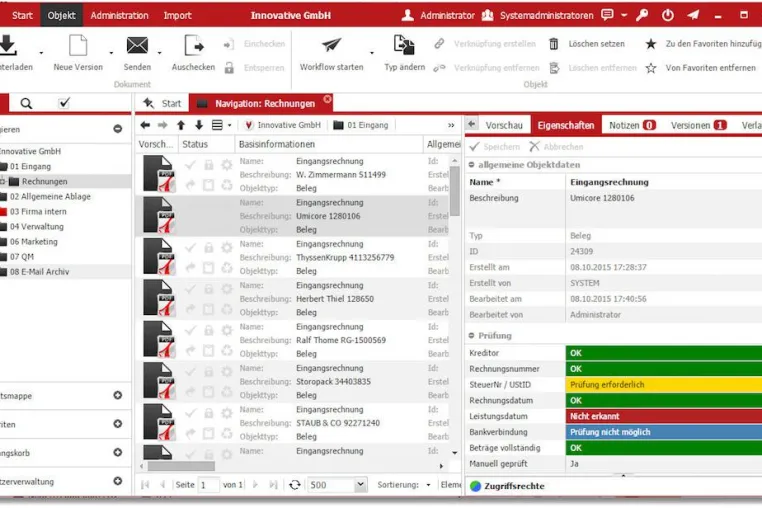Click the up arrow in the navigation toolbar

181,125
